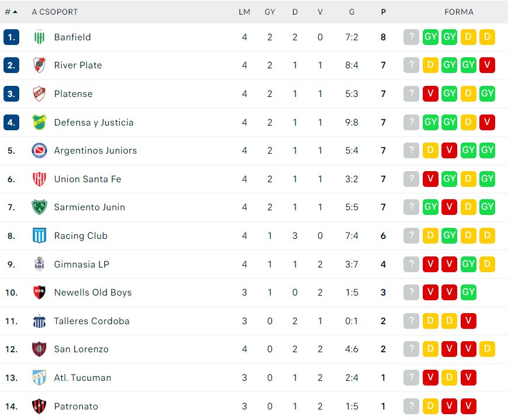Image resolution: width=508 pixels, height=420 pixels.
Task: Sort standings by the P points header
Action: pos(383,12)
